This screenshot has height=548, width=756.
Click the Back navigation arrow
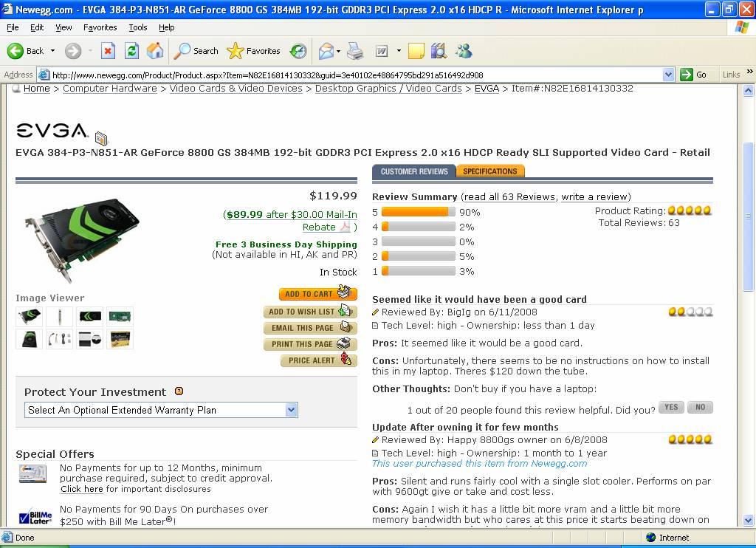click(x=16, y=51)
